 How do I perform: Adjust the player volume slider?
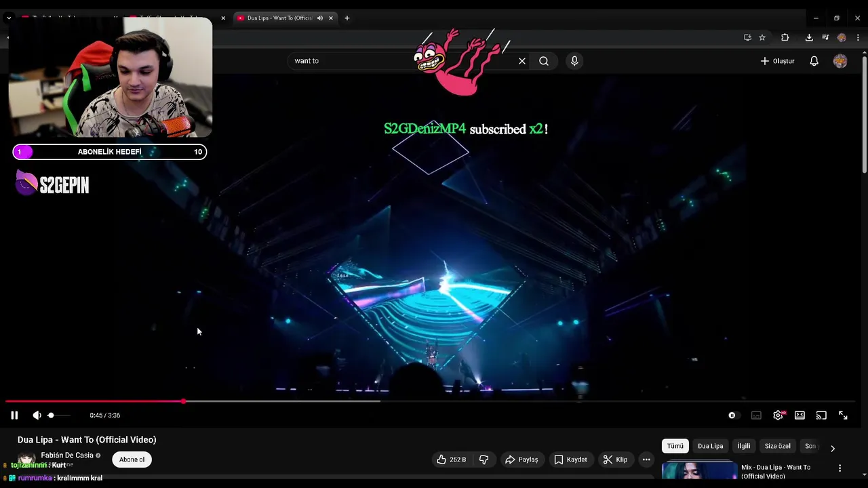pos(58,415)
